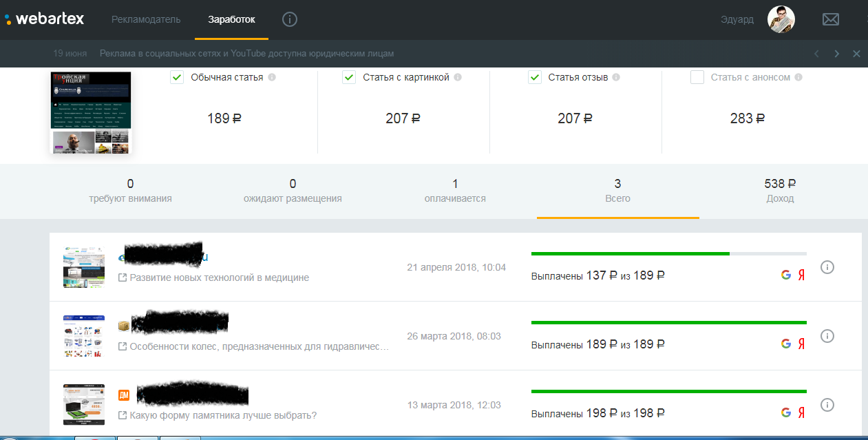Image resolution: width=868 pixels, height=440 pixels.
Task: Uncheck the Обычная статья checkbox
Action: (x=177, y=78)
